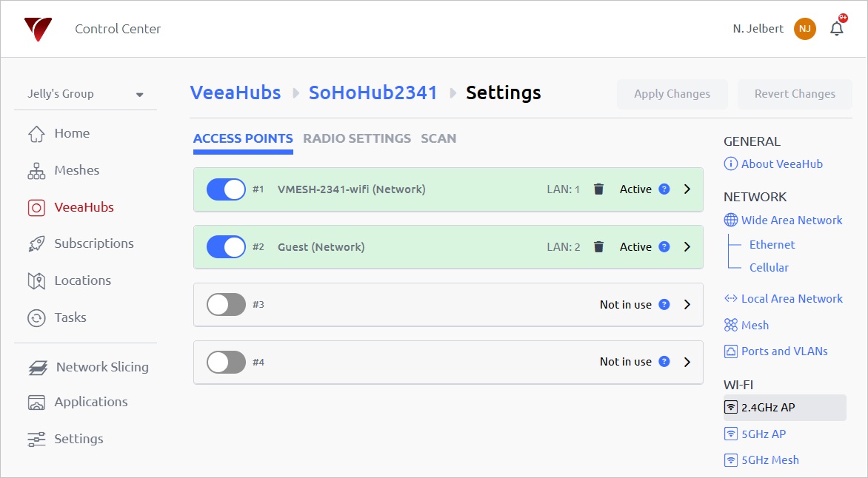The image size is (868, 478).
Task: Click the Meshes hierarchy icon
Action: coord(36,170)
